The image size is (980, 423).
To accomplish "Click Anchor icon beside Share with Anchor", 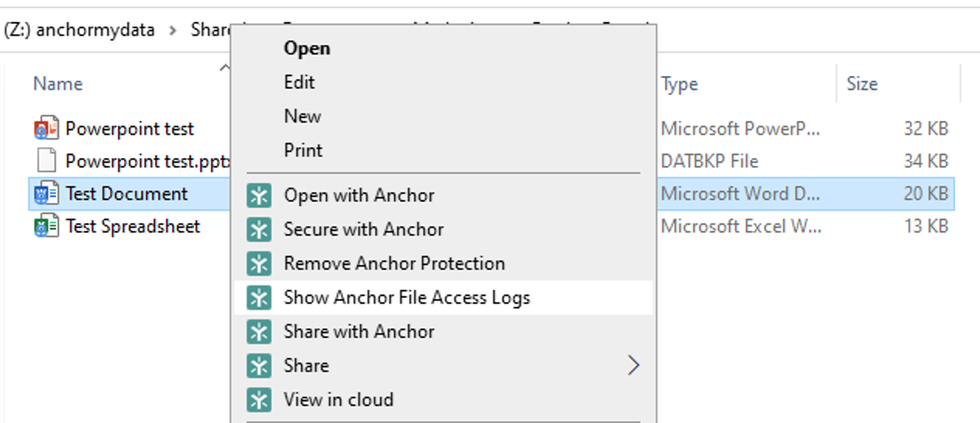I will click(259, 332).
